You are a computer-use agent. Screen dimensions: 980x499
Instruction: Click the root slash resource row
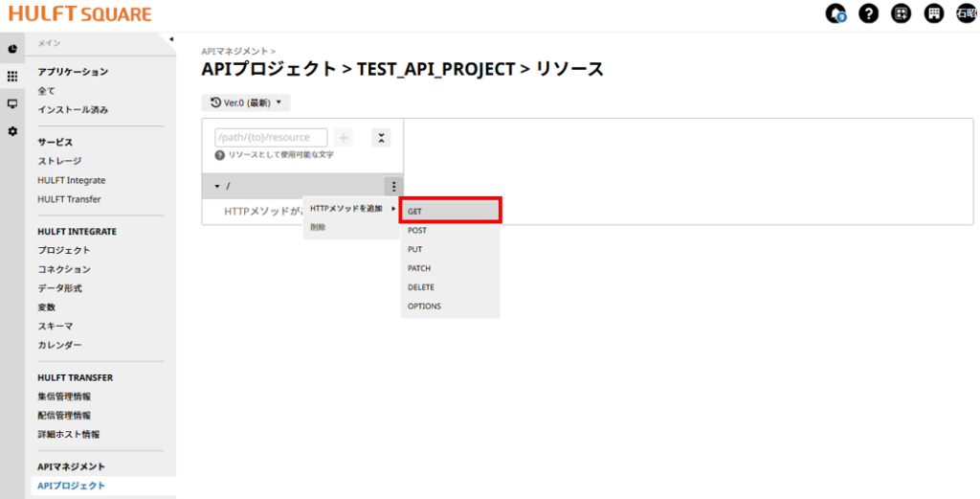pyautogui.click(x=302, y=186)
